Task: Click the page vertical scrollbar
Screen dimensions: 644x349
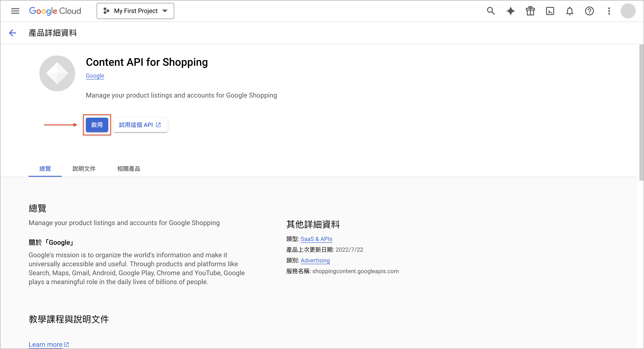Action: [x=641, y=113]
